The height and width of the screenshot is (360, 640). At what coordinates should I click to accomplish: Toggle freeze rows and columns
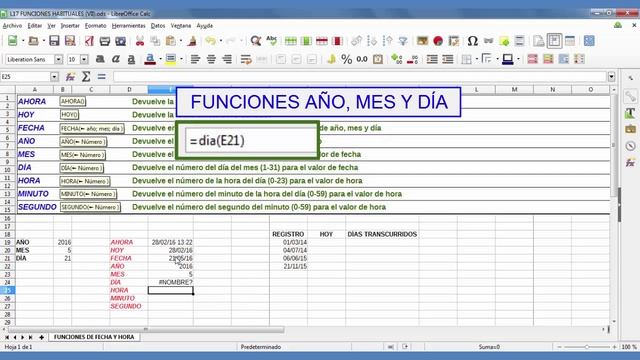pos(554,41)
